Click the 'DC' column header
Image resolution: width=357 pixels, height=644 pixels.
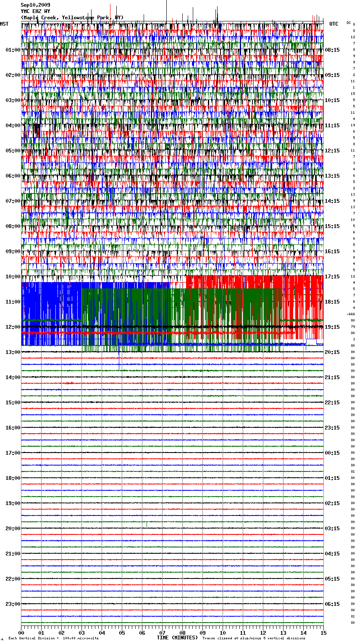click(x=349, y=23)
